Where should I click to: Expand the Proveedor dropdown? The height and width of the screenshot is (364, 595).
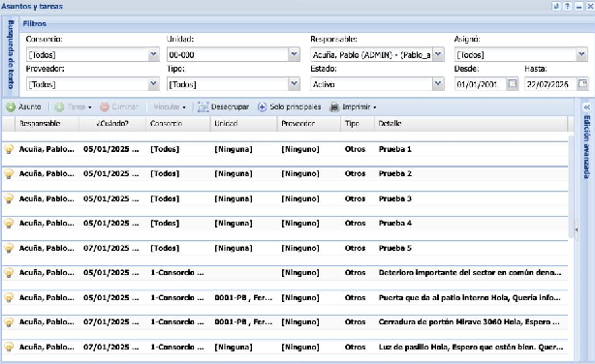pyautogui.click(x=153, y=84)
